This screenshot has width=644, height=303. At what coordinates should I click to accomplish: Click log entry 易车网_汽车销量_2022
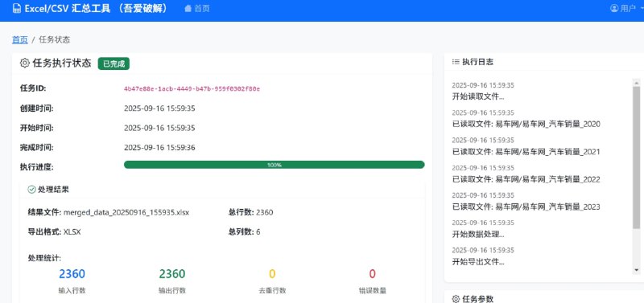click(526, 179)
